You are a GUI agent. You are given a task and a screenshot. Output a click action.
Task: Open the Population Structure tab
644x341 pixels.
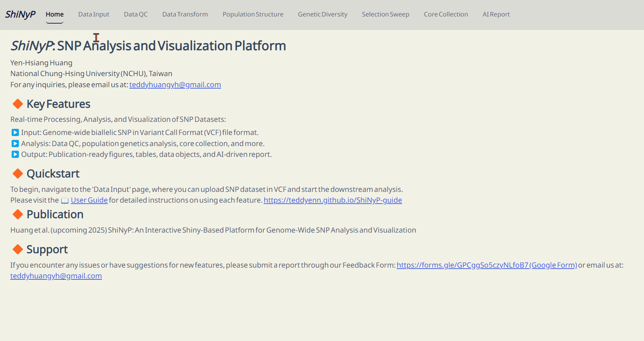(253, 14)
